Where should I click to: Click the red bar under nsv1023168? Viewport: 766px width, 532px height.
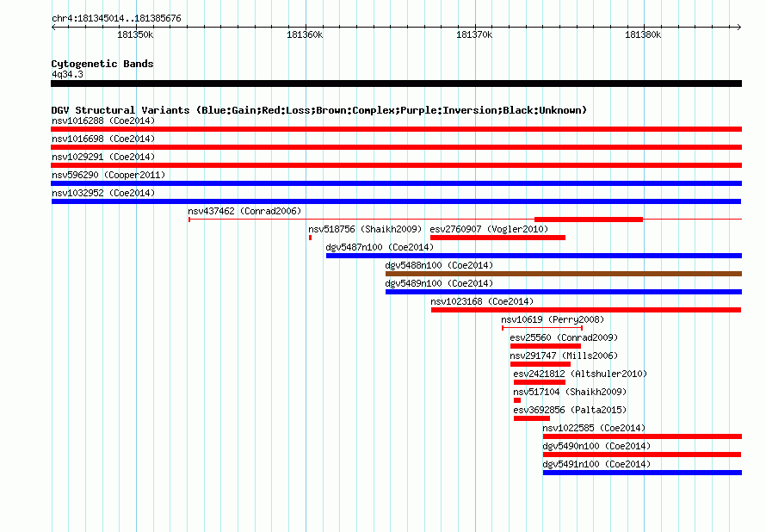pyautogui.click(x=586, y=310)
